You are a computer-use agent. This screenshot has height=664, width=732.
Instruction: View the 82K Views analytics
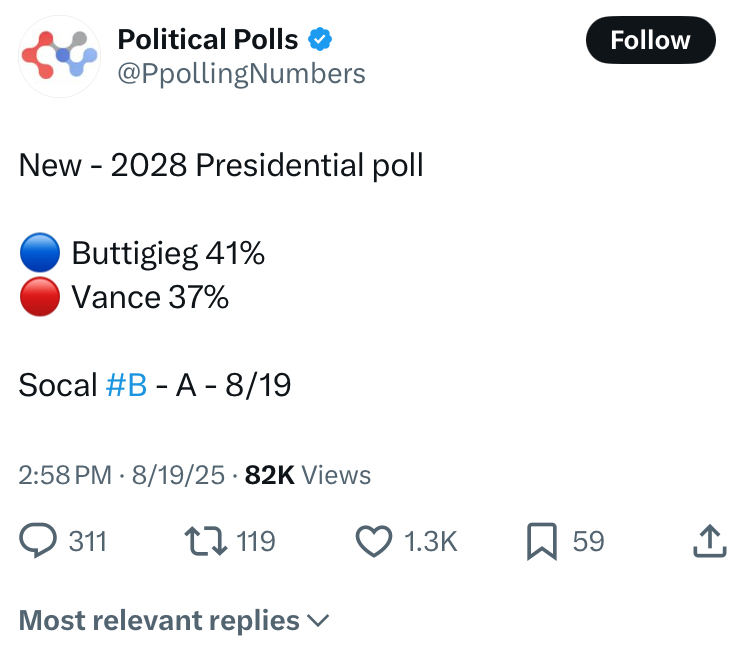pyautogui.click(x=307, y=476)
